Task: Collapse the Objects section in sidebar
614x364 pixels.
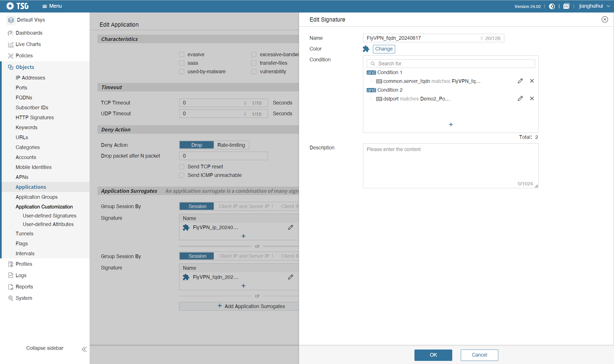Action: (x=25, y=67)
